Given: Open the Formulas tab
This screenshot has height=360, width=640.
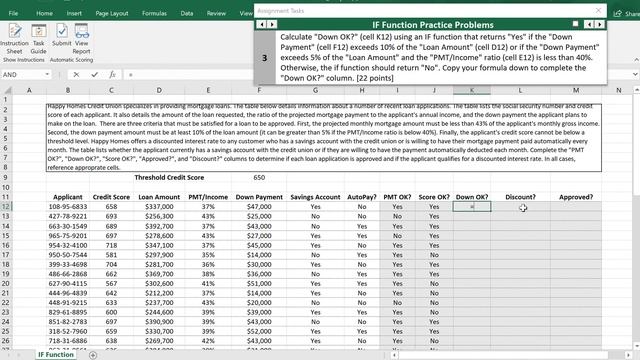Looking at the screenshot, I should tap(154, 13).
